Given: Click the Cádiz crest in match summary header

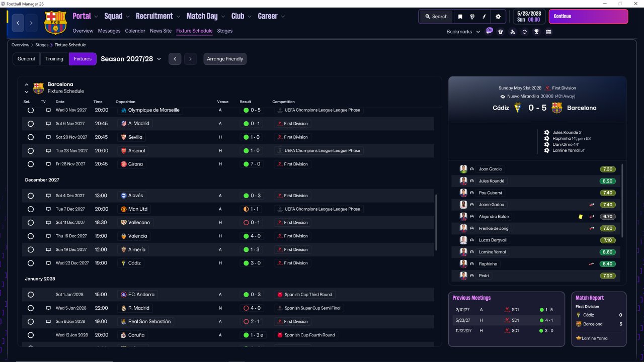Looking at the screenshot, I should 518,108.
